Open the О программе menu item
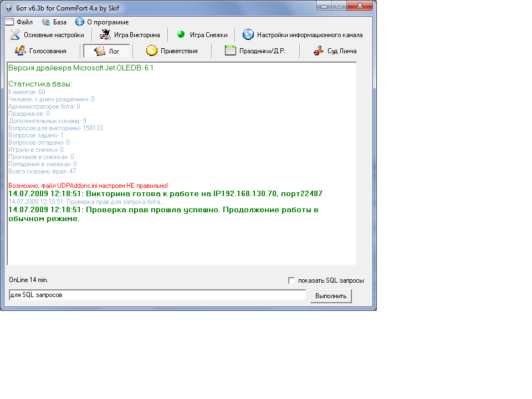The width and height of the screenshot is (532, 399). click(108, 22)
